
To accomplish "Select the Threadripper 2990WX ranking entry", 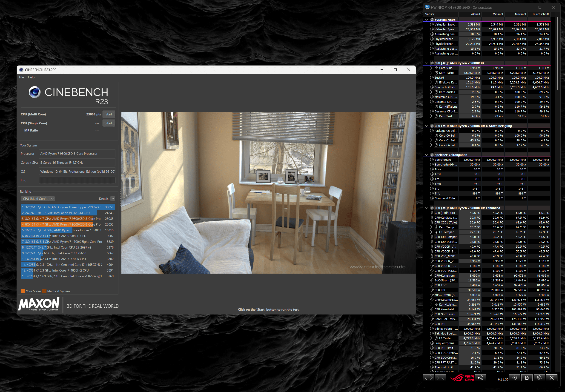I will tap(68, 207).
